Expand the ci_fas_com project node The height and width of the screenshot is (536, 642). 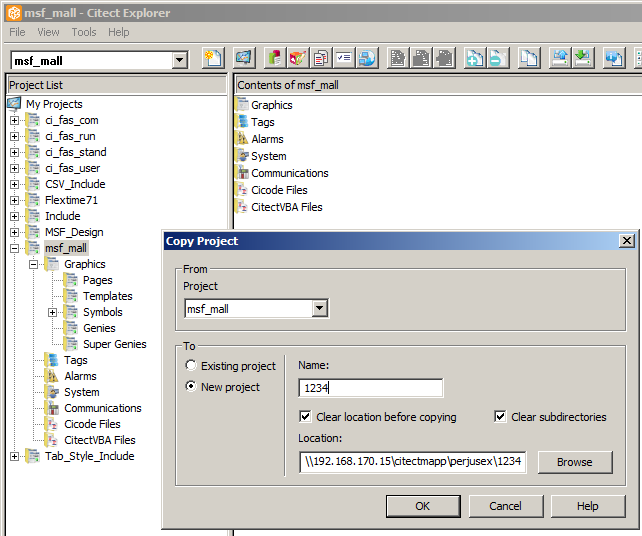coord(14,120)
